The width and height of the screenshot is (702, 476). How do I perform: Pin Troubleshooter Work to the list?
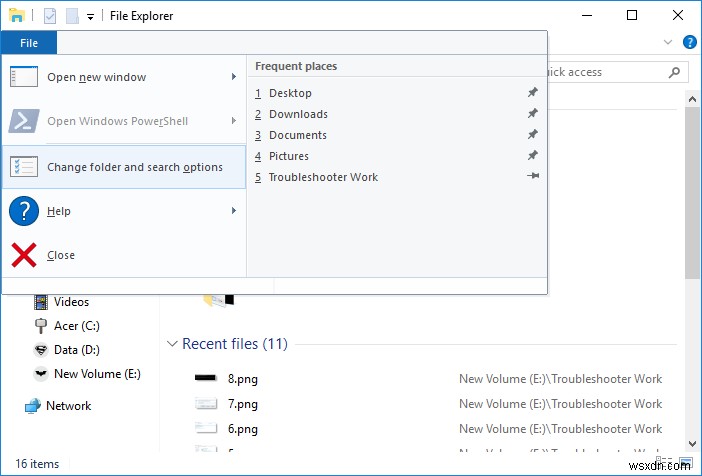click(x=533, y=176)
